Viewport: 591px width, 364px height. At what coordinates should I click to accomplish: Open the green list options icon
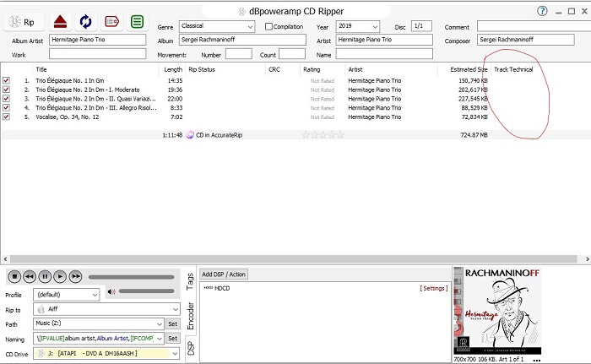tap(137, 23)
